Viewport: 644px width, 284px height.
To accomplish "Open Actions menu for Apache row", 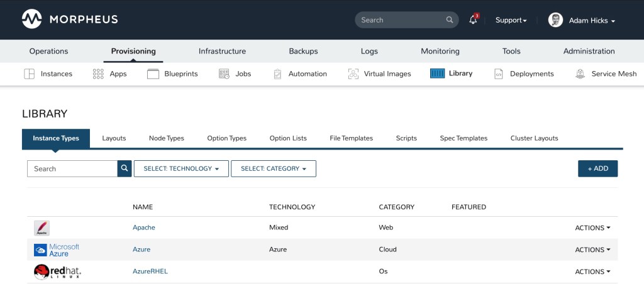I will (592, 228).
